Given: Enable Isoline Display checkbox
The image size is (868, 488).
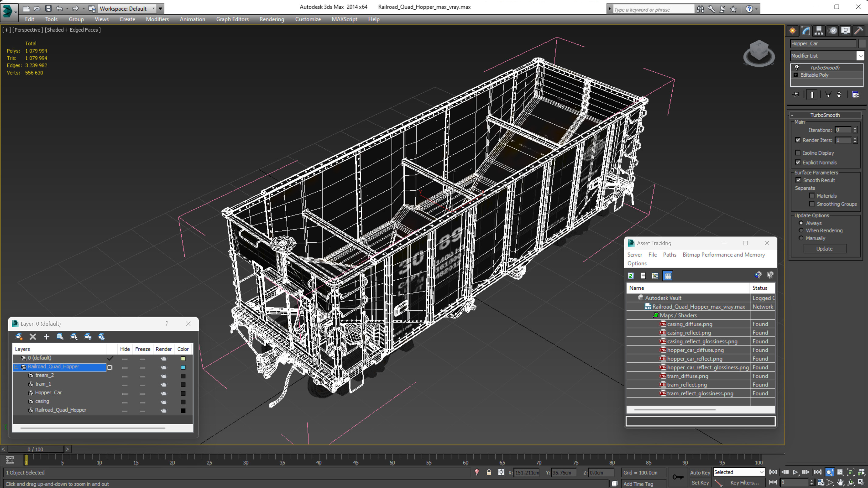Looking at the screenshot, I should coord(798,153).
